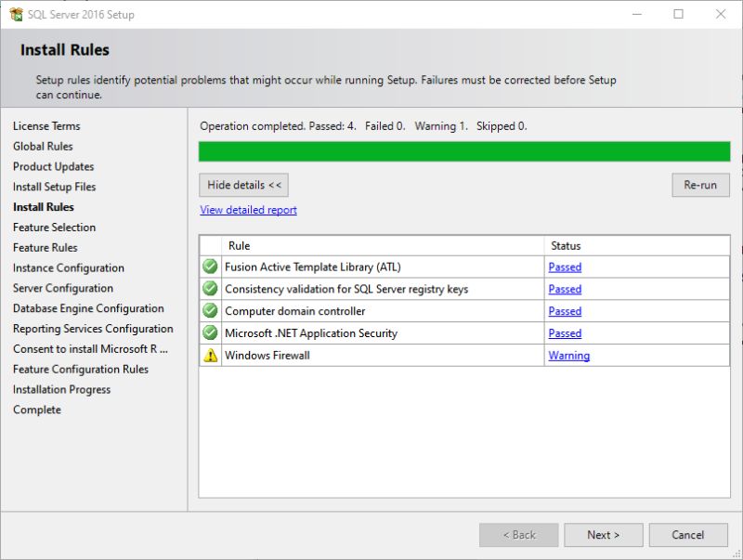
Task: Click the check icon for Consistency validation rule
Action: click(x=211, y=289)
